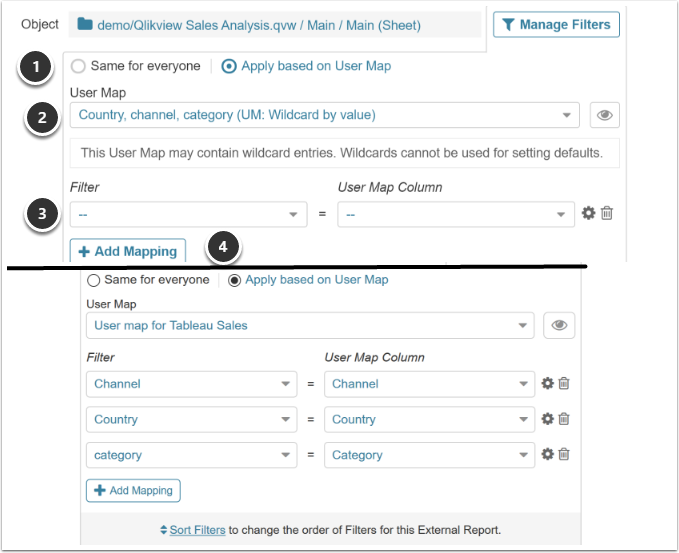This screenshot has width=679, height=553.
Task: Expand the 'User map for Tableau Sales' dropdown
Action: (310, 325)
